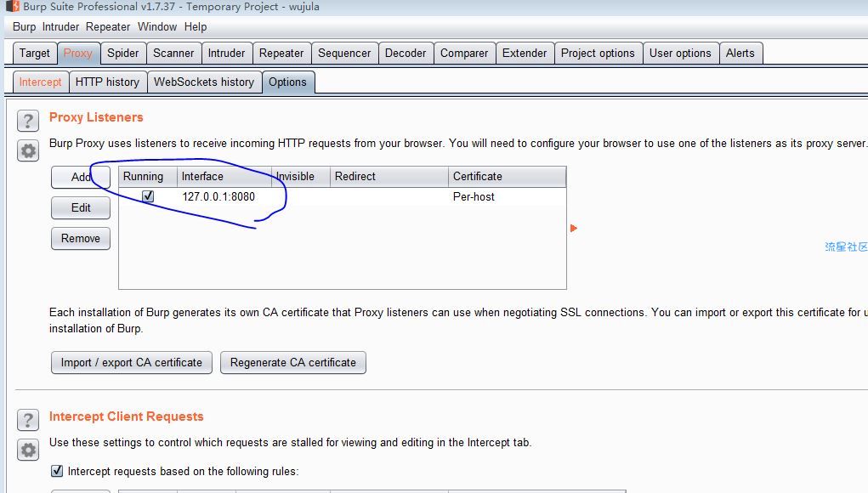Toggle Intercept requests based on rules checkbox
The image size is (868, 493).
[56, 471]
